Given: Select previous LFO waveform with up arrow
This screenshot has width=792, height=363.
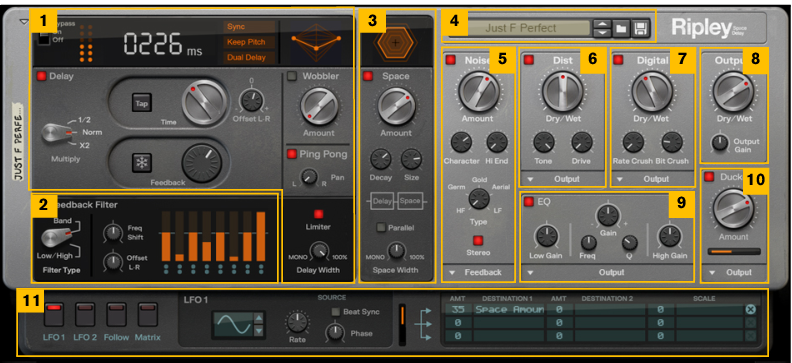Looking at the screenshot, I should [259, 319].
